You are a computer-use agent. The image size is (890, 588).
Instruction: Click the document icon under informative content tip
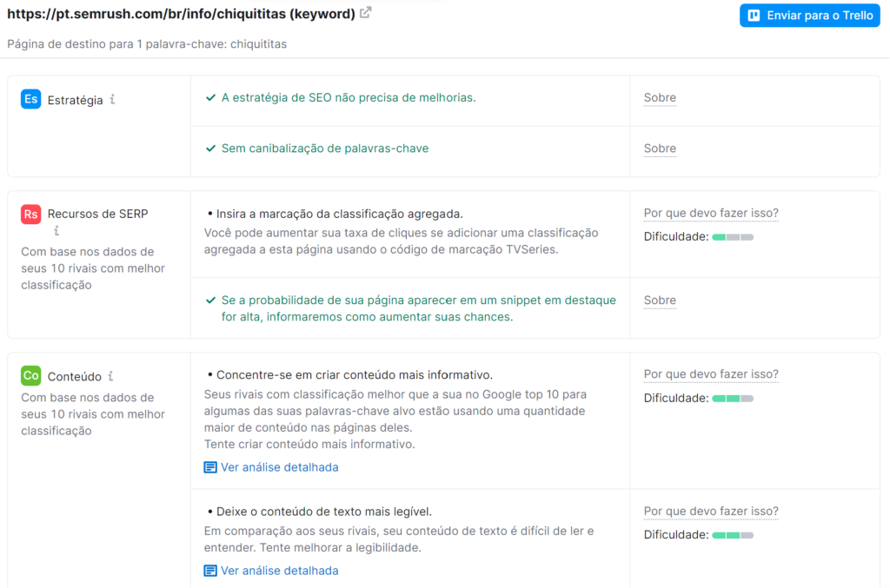tap(209, 467)
